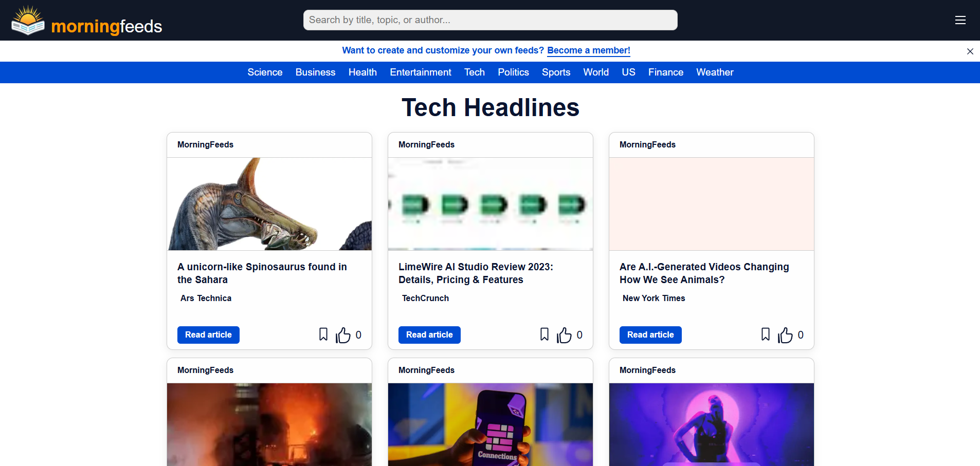Viewport: 980px width, 466px height.
Task: Read the Spinosaurus article
Action: [x=208, y=334]
